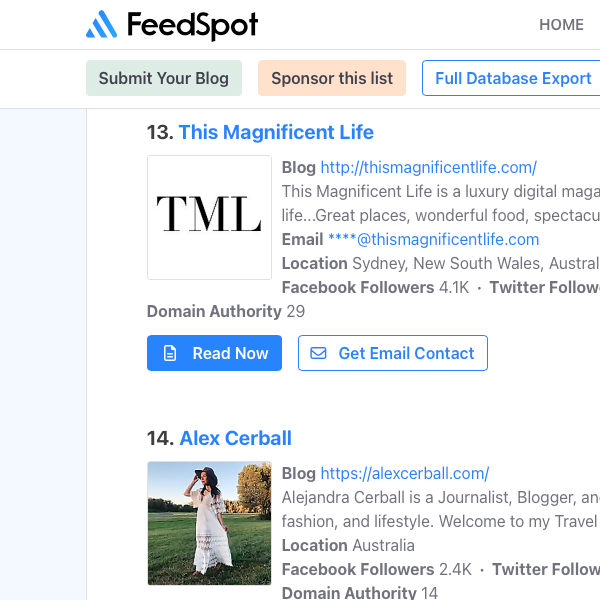Open This Magnificent Life title link
The image size is (600, 600).
[x=276, y=132]
